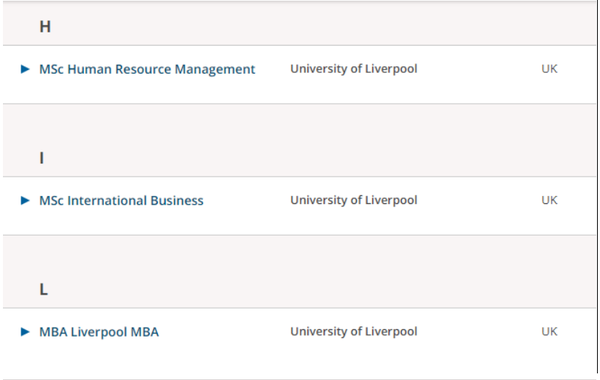The width and height of the screenshot is (600, 380).
Task: Select UK label in International Business row
Action: (549, 200)
